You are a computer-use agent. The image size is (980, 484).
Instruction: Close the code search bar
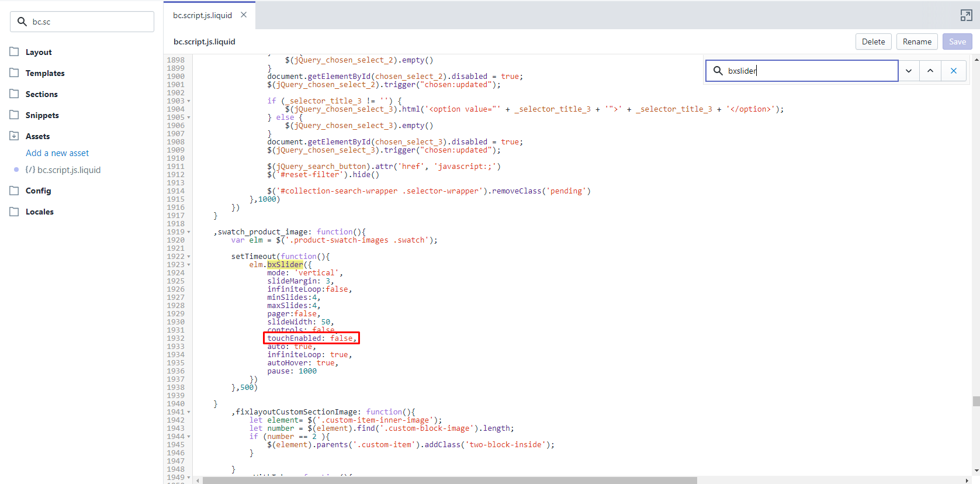coord(954,71)
